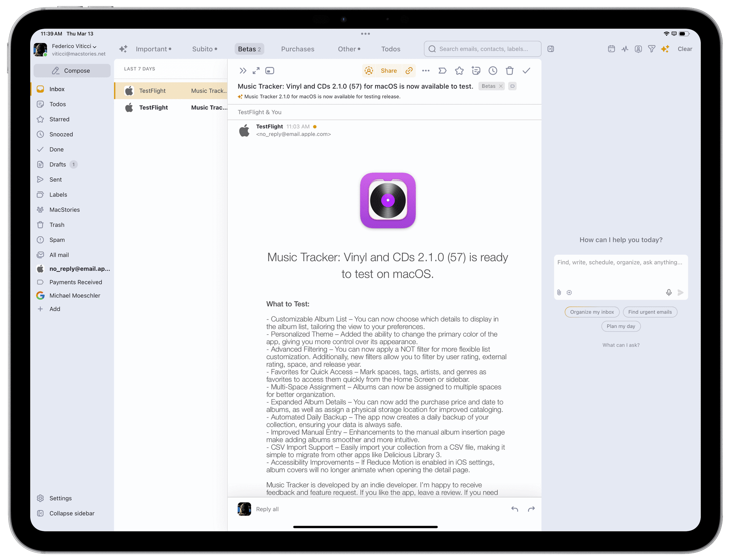Select the highlighted TestFlight email row
This screenshot has height=560, width=731.
tap(171, 91)
